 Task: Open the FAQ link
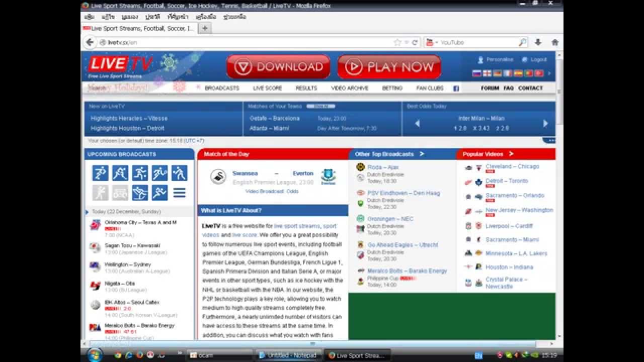509,88
